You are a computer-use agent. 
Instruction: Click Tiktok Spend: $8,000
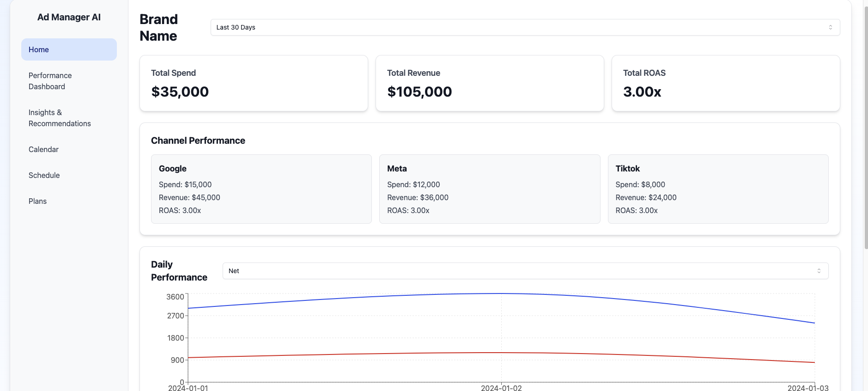(x=640, y=184)
